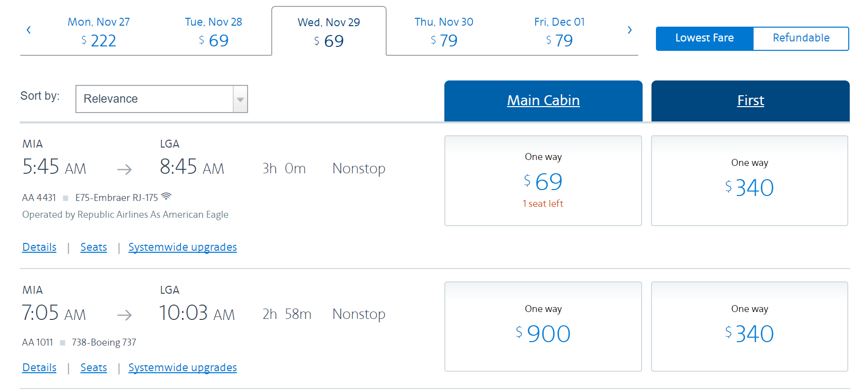The height and width of the screenshot is (390, 868).
Task: Select the $69 Main Cabin fare
Action: (x=543, y=181)
